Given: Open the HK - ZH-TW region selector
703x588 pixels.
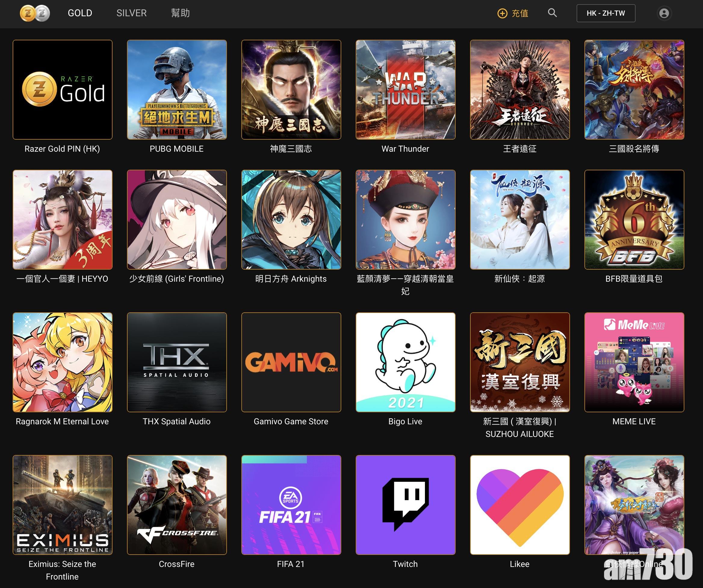Looking at the screenshot, I should tap(605, 13).
